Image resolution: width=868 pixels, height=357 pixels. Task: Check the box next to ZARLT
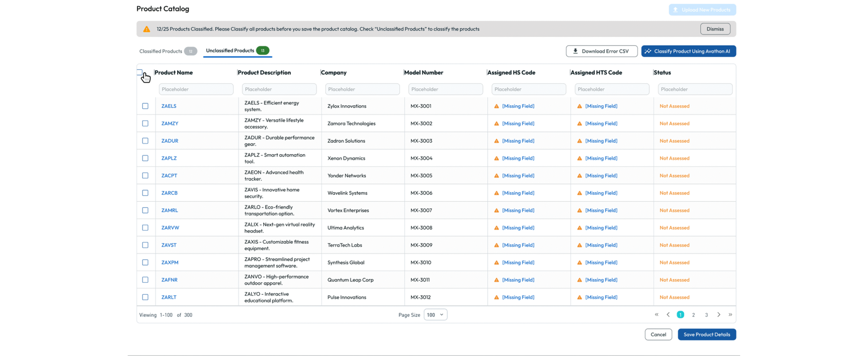coord(145,297)
